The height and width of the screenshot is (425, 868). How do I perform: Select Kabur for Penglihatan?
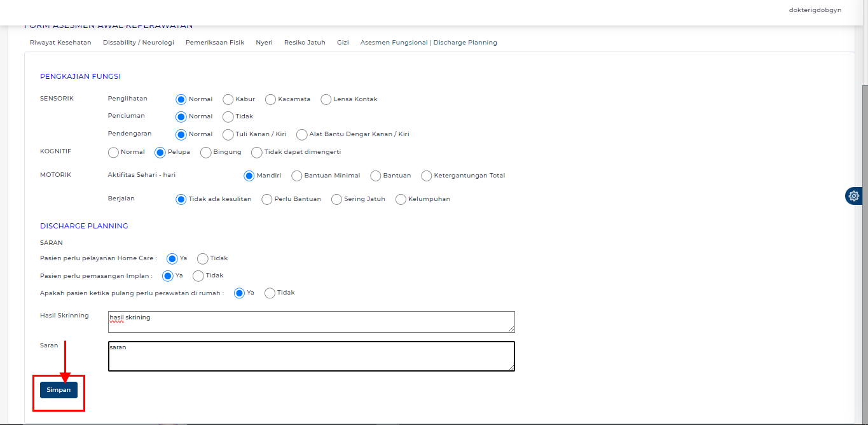(x=228, y=99)
